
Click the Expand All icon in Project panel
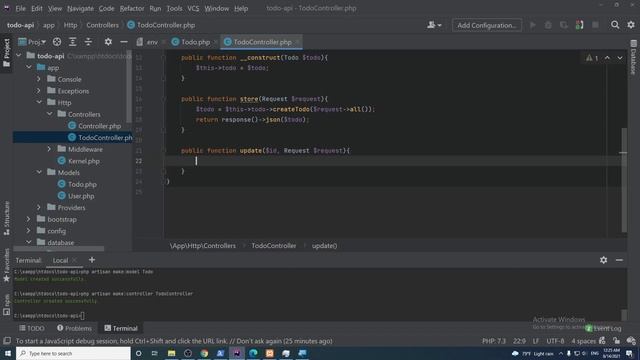pos(72,42)
